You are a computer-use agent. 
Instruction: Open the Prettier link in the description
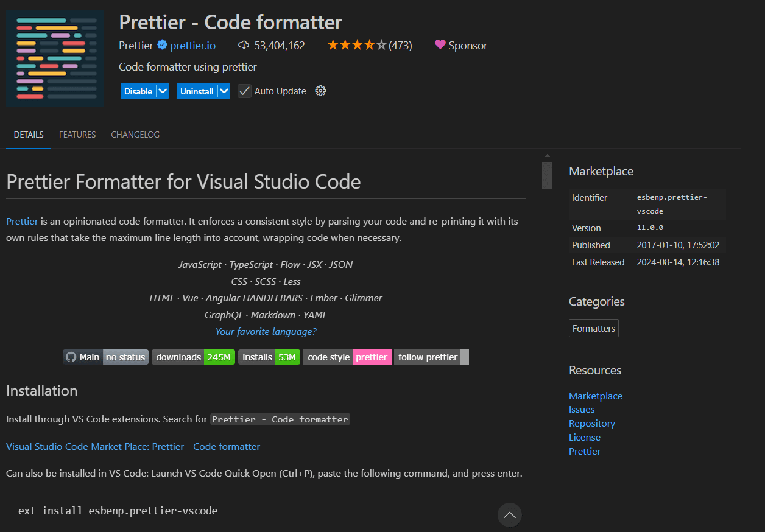point(22,221)
